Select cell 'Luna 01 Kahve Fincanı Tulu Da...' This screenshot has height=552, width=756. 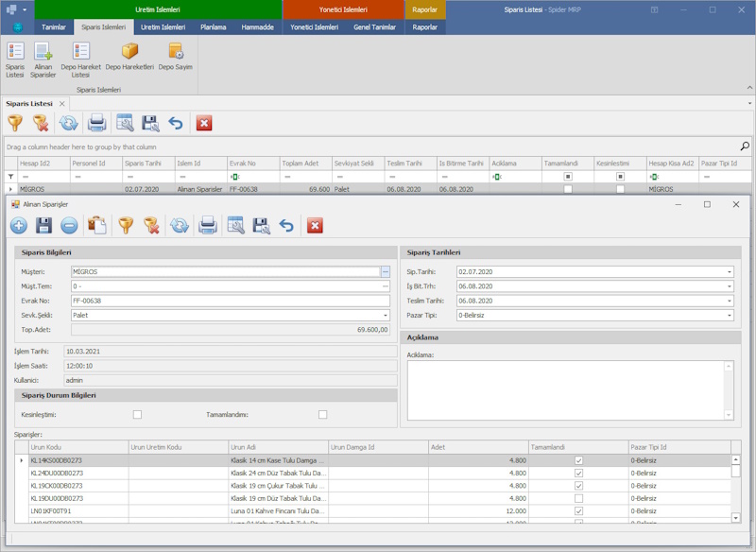tap(278, 510)
